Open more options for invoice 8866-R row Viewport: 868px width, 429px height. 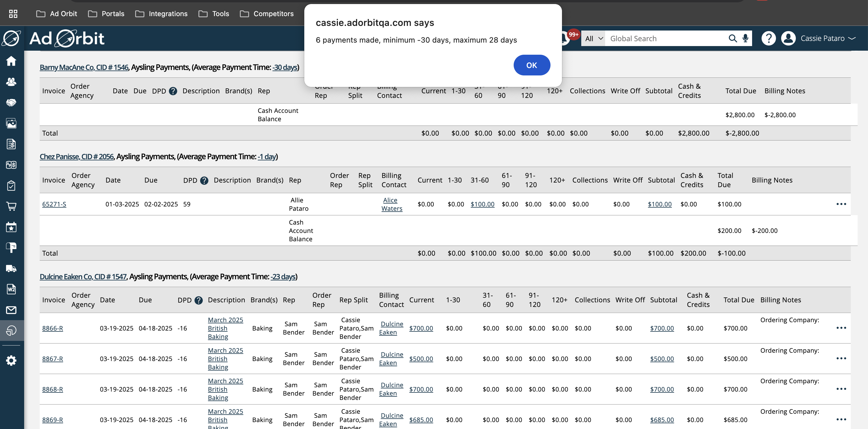click(x=841, y=328)
